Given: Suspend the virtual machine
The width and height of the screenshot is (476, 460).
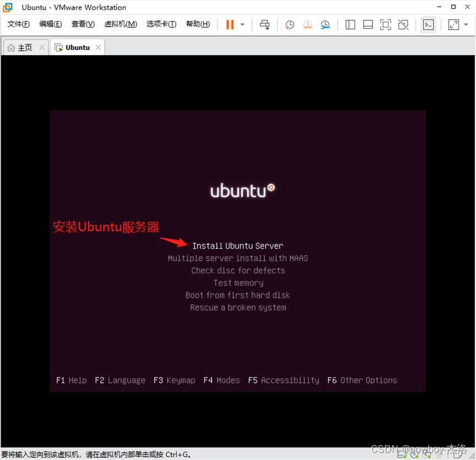Looking at the screenshot, I should click(x=229, y=24).
